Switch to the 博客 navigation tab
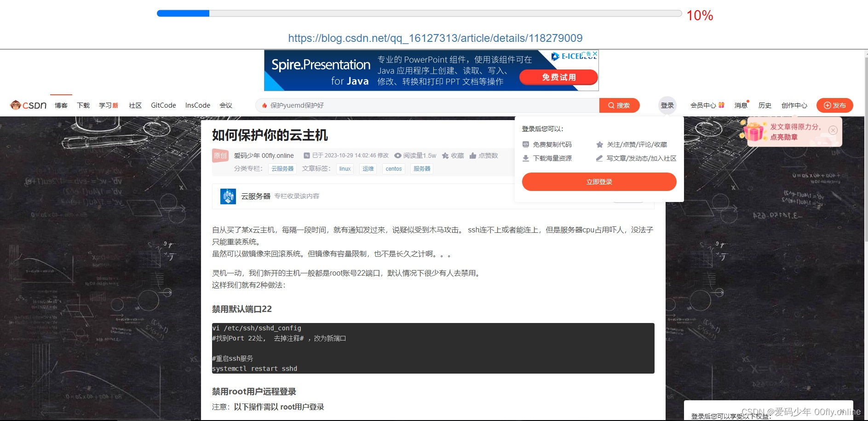 (61, 105)
